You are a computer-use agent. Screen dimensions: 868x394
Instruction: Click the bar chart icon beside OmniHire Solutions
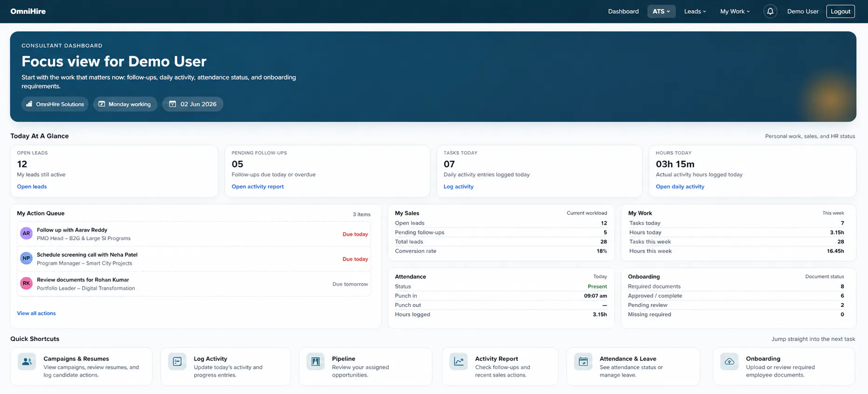pyautogui.click(x=29, y=104)
